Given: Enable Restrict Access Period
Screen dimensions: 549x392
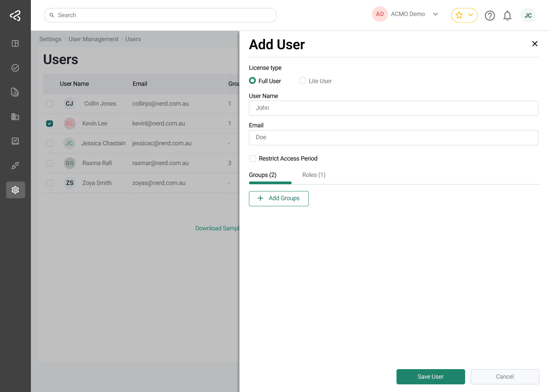Looking at the screenshot, I should 252,158.
